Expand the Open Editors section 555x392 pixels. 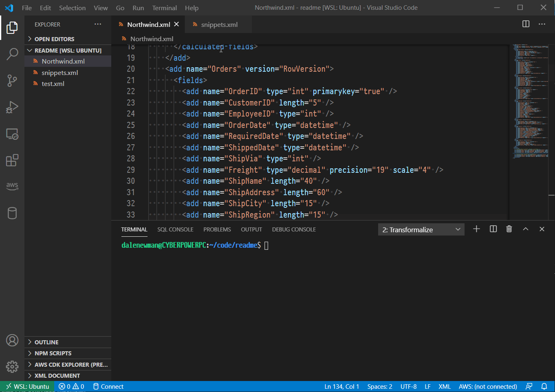pos(68,39)
